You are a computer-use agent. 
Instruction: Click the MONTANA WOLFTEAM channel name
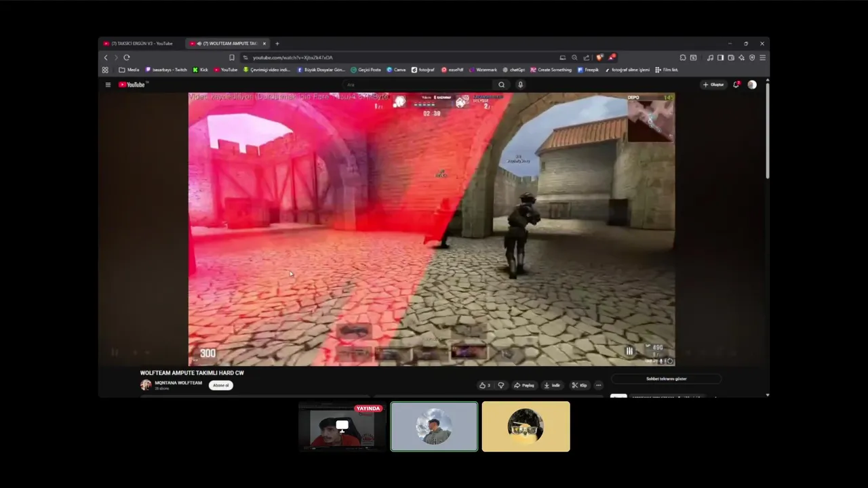(x=178, y=383)
